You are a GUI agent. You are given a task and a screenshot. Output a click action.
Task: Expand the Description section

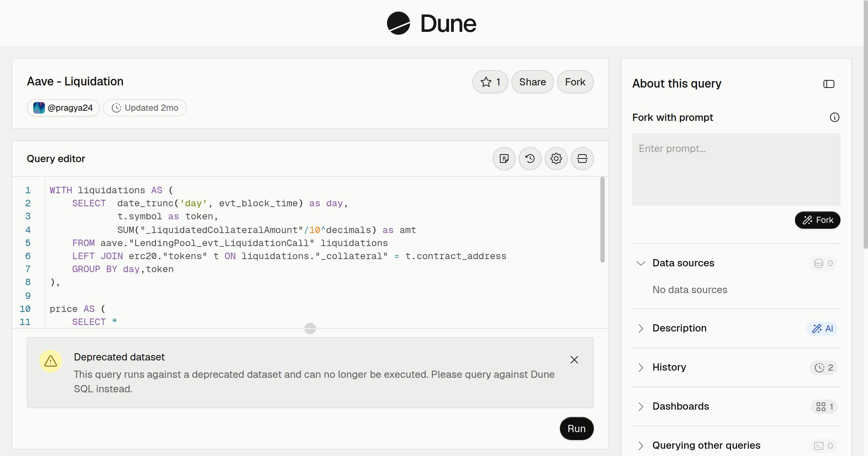click(641, 328)
